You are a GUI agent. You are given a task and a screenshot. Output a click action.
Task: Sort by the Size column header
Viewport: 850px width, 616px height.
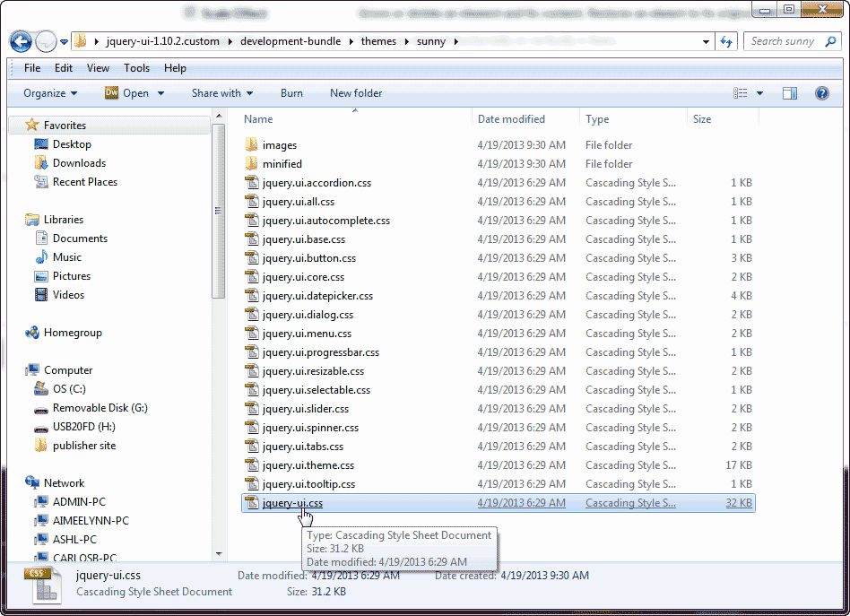pyautogui.click(x=701, y=118)
